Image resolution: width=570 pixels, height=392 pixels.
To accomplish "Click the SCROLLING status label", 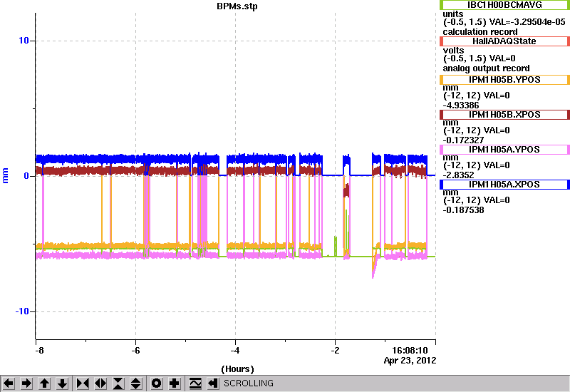I will tap(248, 383).
